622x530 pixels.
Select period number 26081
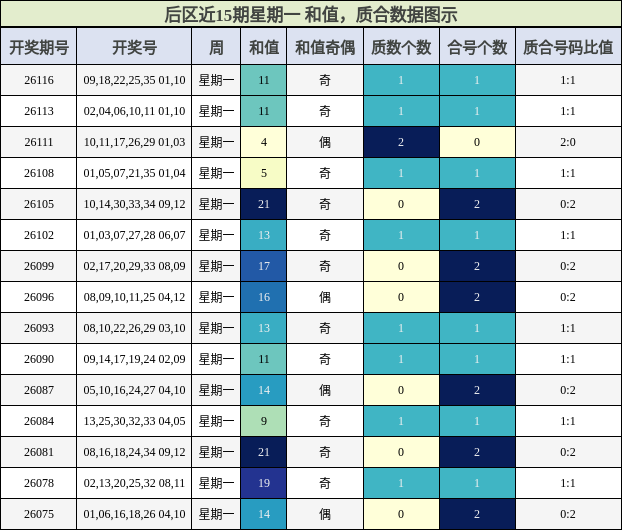39,452
